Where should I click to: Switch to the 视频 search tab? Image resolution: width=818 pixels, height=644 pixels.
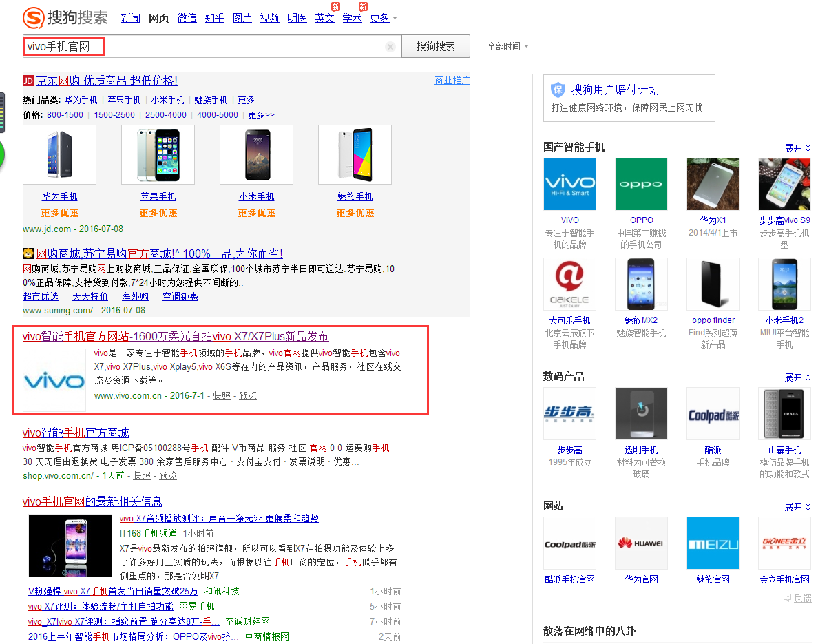(x=270, y=19)
